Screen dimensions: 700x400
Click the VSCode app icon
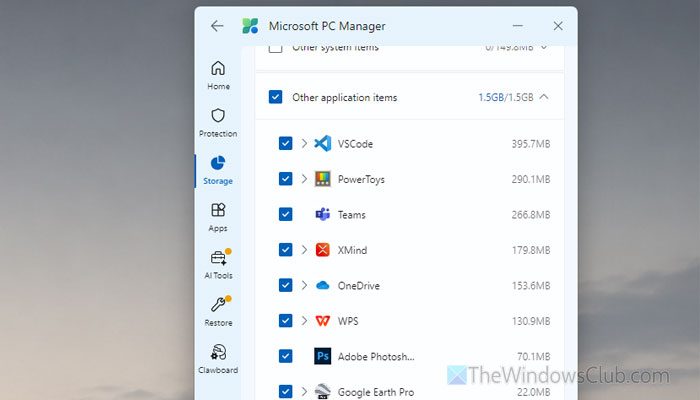(x=323, y=144)
